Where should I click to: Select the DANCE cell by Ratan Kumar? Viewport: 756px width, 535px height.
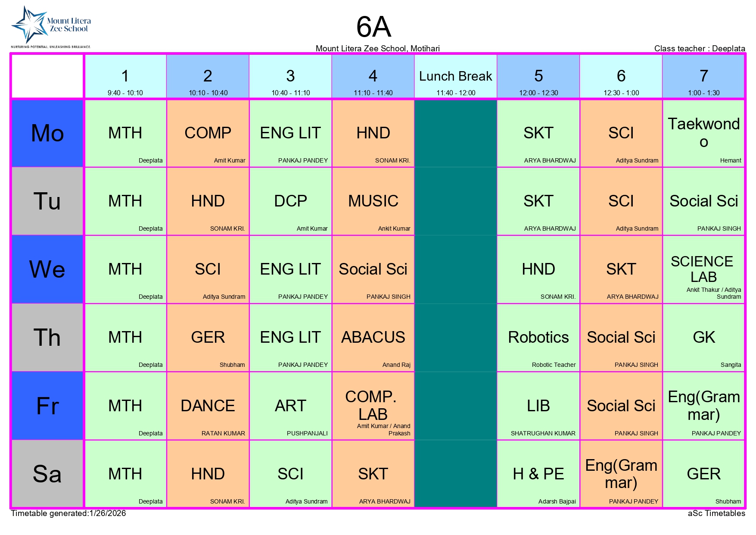tap(208, 406)
